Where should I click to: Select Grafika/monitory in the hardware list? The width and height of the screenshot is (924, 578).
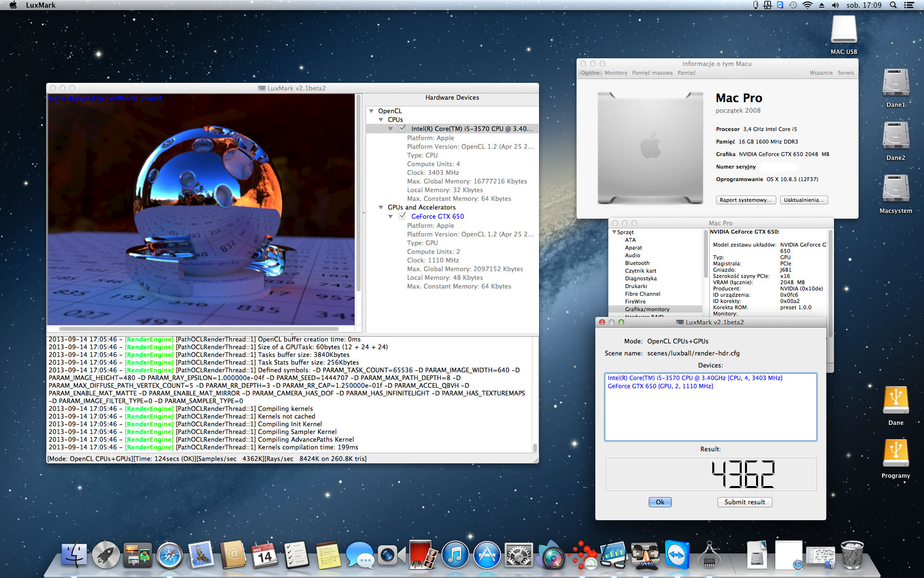click(647, 309)
